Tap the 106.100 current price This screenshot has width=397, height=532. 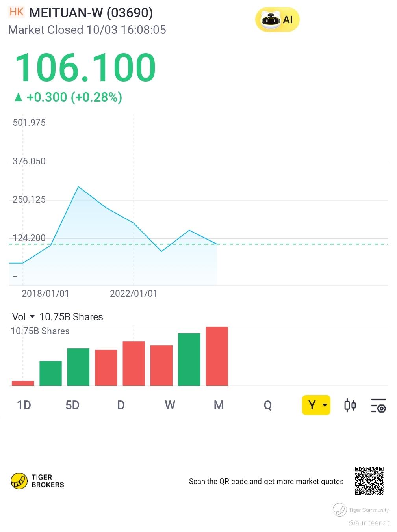85,68
